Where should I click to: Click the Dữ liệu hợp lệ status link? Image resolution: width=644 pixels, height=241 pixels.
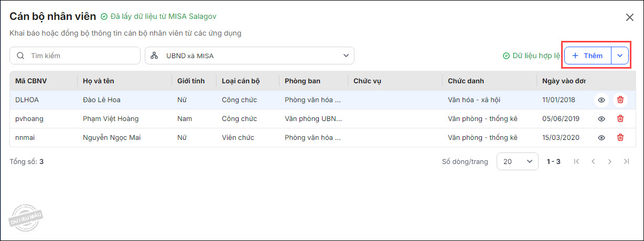(531, 56)
